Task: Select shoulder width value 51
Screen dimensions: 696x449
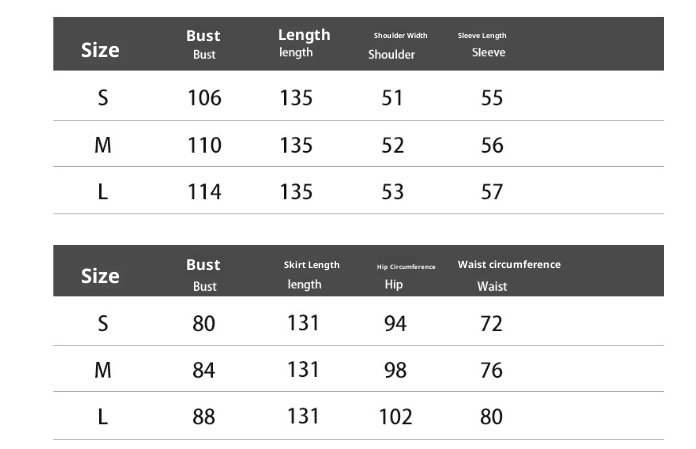Action: coord(393,98)
